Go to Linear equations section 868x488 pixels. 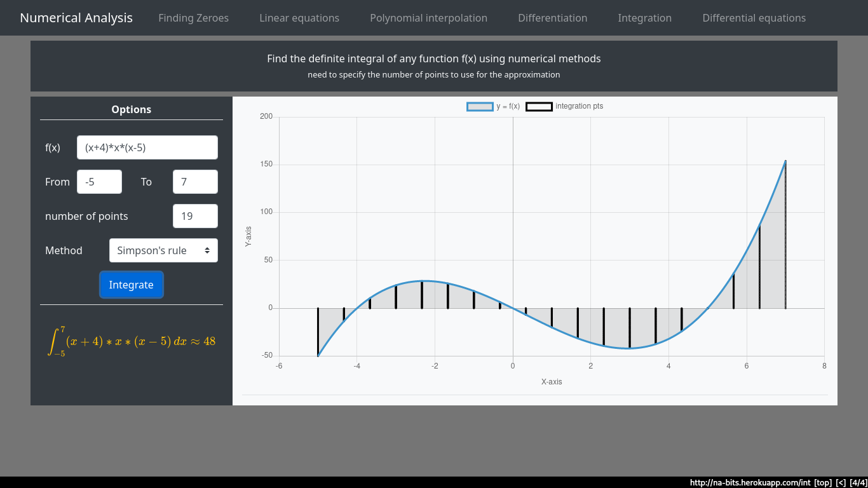(x=299, y=18)
